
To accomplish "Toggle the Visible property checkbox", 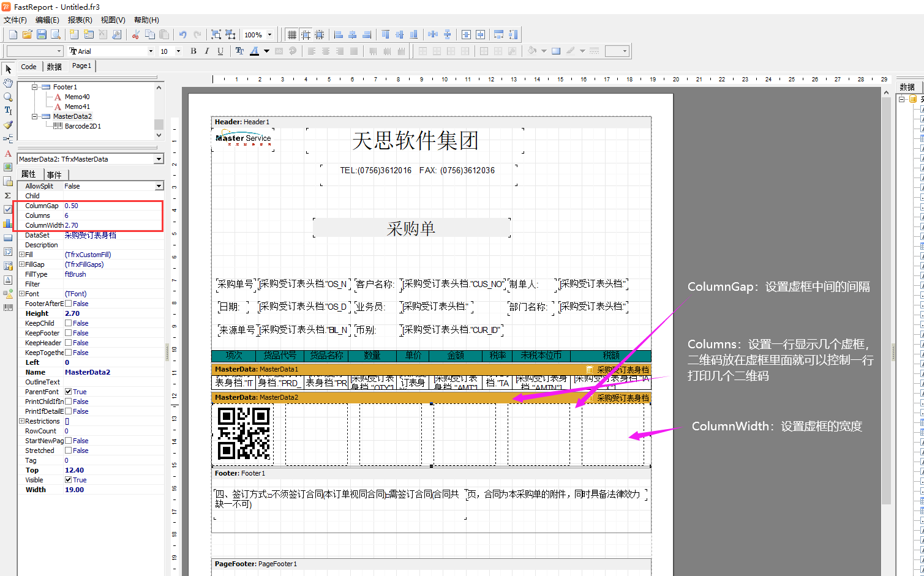I will [x=68, y=480].
